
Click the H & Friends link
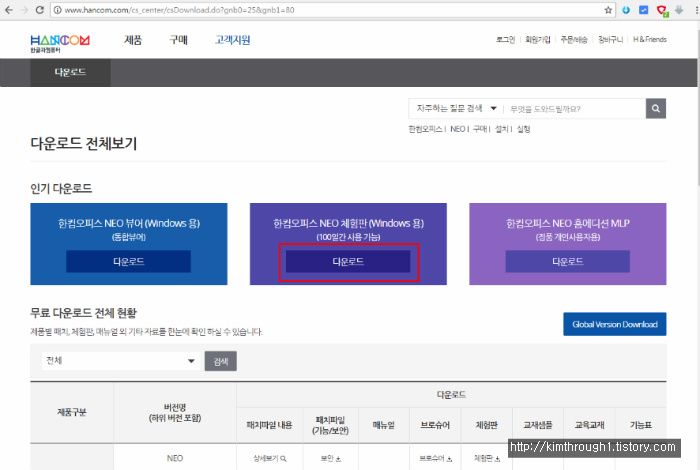click(650, 40)
